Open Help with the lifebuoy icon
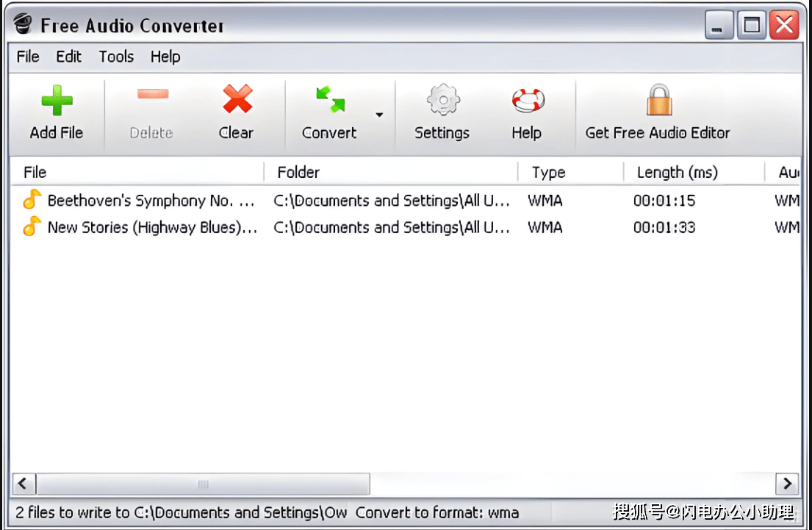The width and height of the screenshot is (812, 530). pos(528,100)
